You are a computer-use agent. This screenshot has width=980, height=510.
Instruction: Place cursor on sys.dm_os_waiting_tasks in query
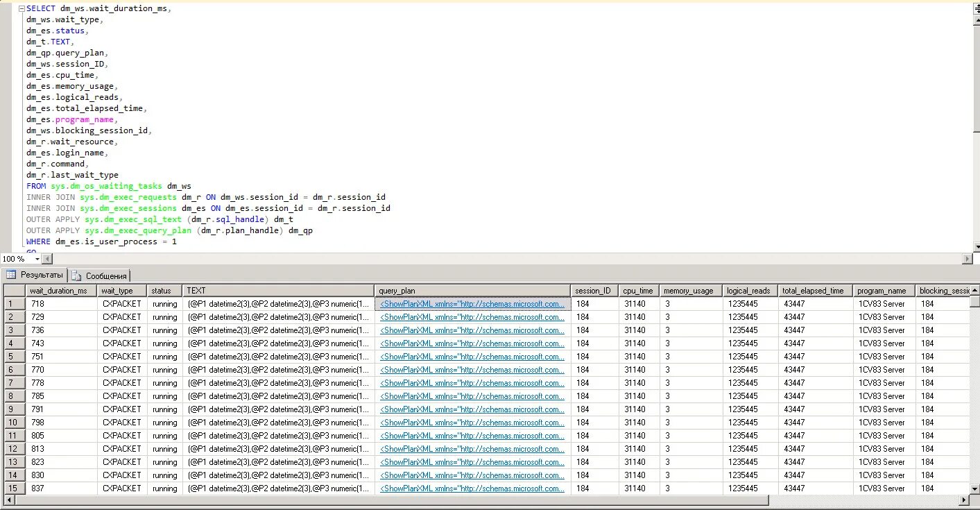coord(107,186)
